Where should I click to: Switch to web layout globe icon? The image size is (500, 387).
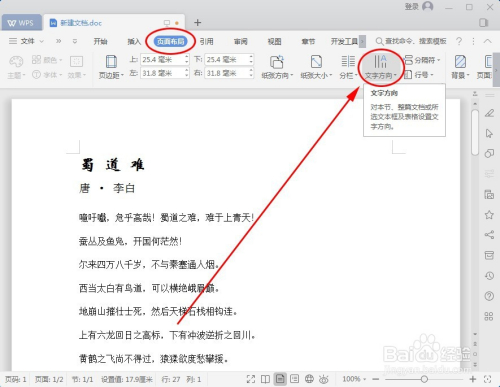tap(309, 379)
